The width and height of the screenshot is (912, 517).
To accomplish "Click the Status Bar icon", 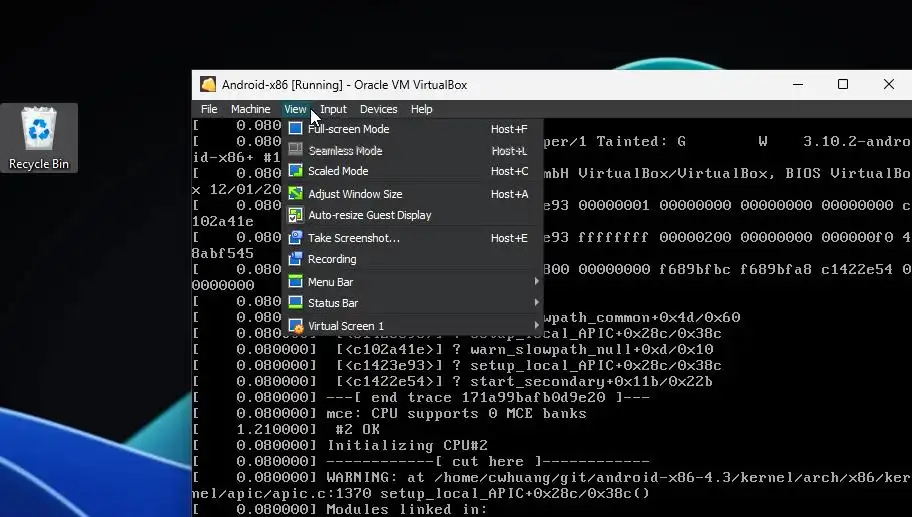I will coord(295,302).
